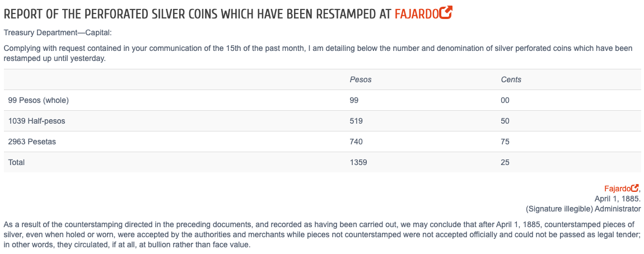The width and height of the screenshot is (644, 254).
Task: Select the 1359 total pesos cell
Action: point(358,162)
